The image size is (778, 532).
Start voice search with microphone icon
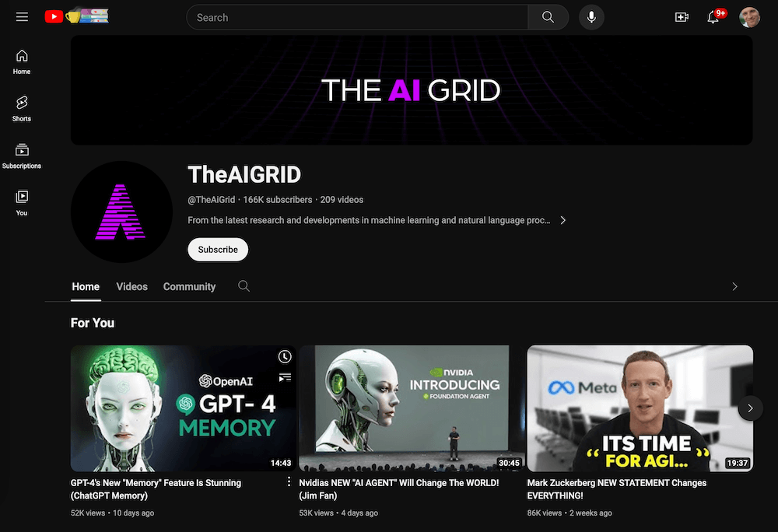[x=591, y=17]
